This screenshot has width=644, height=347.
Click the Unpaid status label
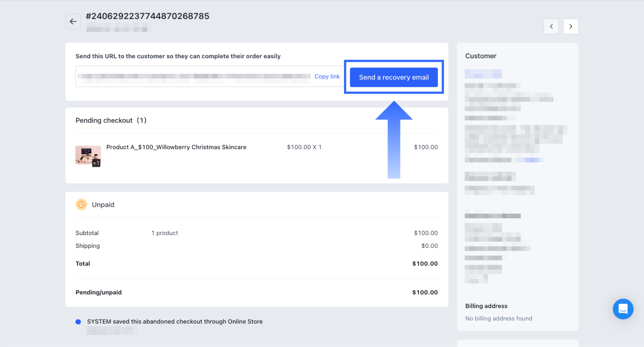(103, 205)
